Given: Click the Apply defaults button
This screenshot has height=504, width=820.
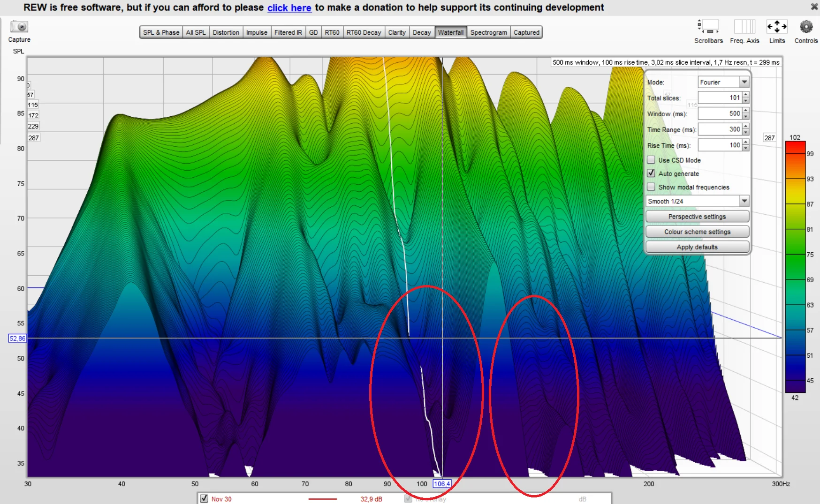Looking at the screenshot, I should click(x=697, y=247).
